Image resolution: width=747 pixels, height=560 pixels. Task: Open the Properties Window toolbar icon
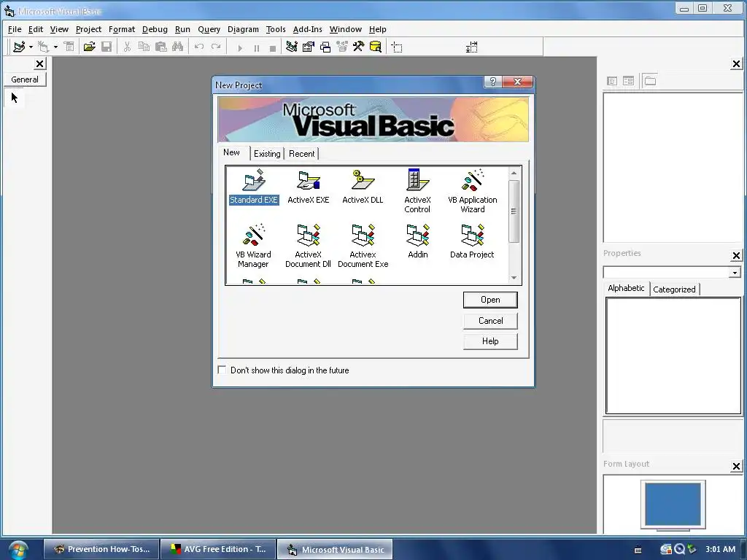[309, 47]
